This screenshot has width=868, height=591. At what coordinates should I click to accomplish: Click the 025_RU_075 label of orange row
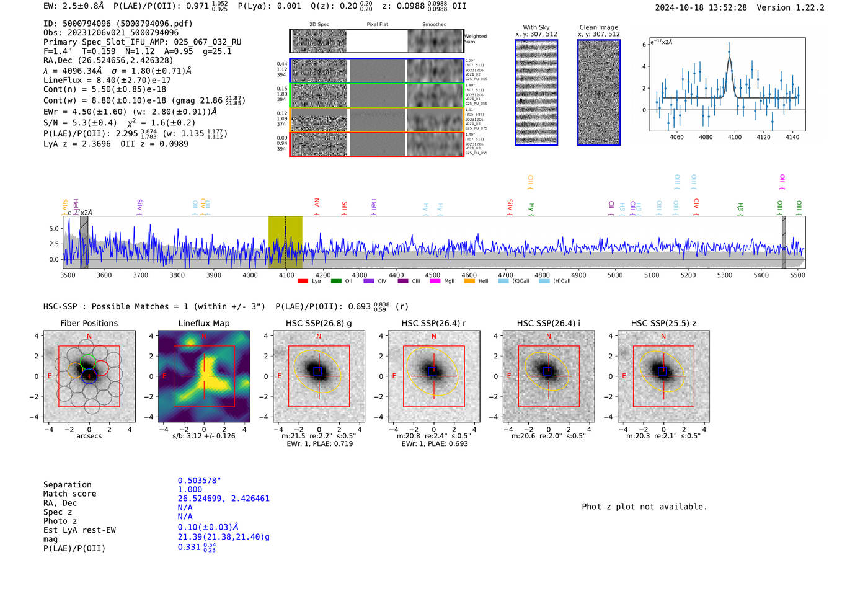pos(476,128)
